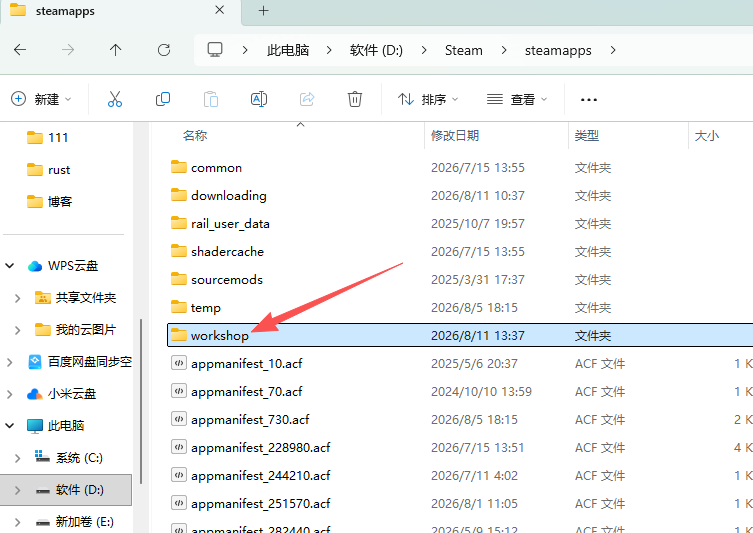Select 软件 (D:) drive in sidebar
This screenshot has height=533, width=753.
[66, 490]
